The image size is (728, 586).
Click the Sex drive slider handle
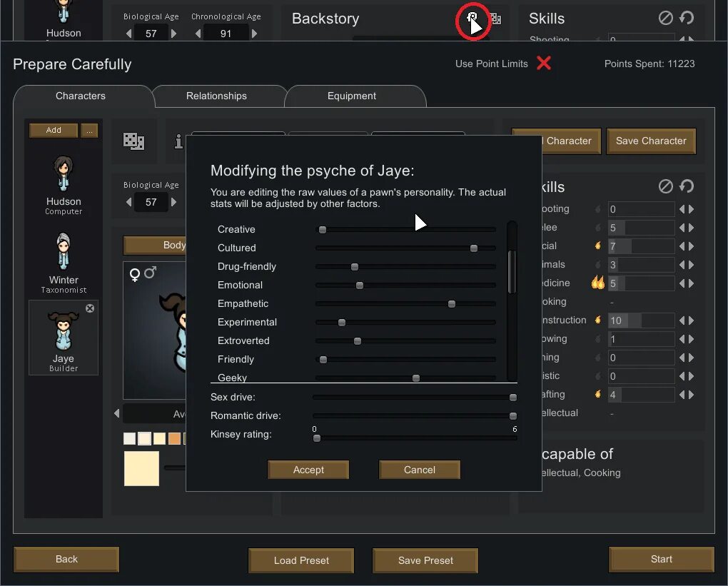pos(513,397)
